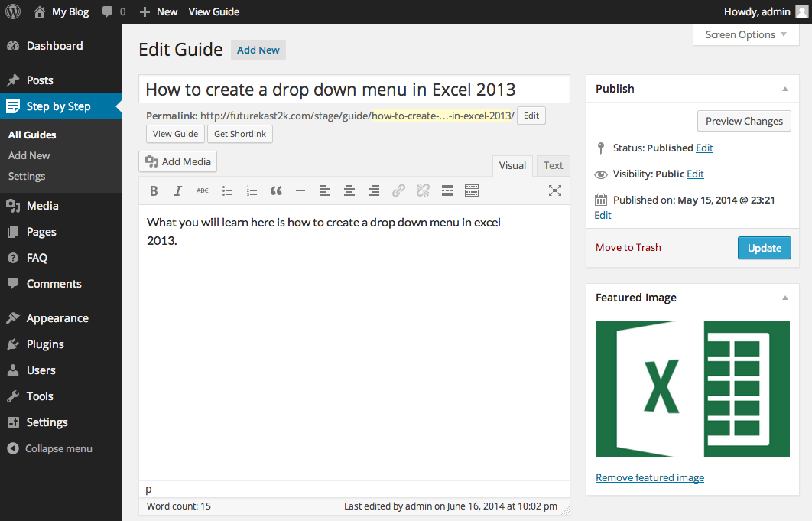Click the Excel featured image thumbnail

693,389
